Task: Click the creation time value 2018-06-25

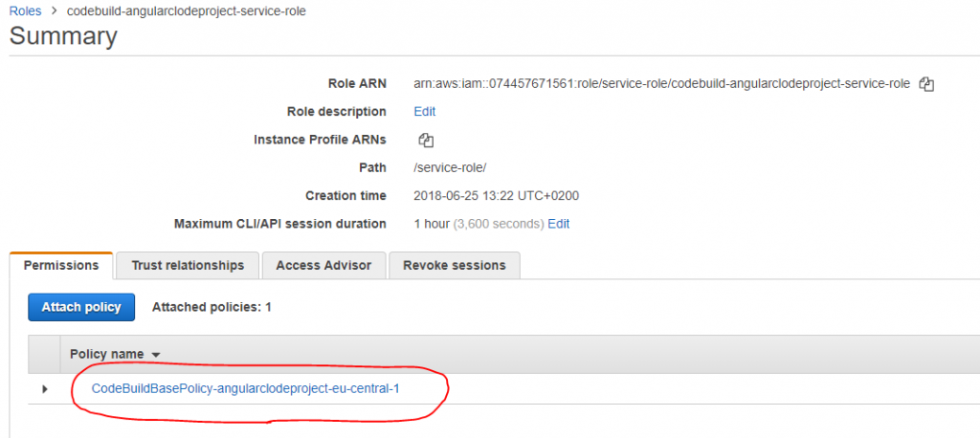Action: pyautogui.click(x=496, y=196)
